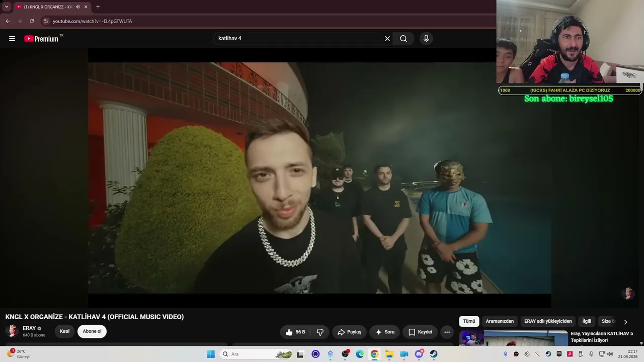644x362 pixels.
Task: Share the video via Paylaş
Action: pyautogui.click(x=349, y=332)
